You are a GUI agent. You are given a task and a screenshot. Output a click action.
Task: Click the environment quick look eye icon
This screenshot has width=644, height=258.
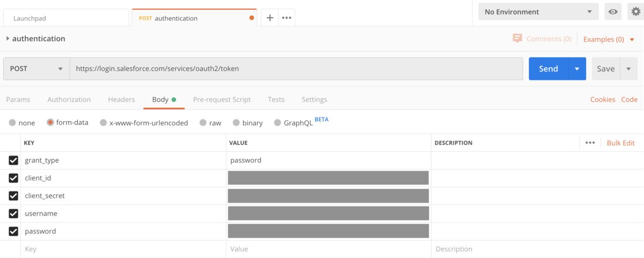(x=613, y=12)
